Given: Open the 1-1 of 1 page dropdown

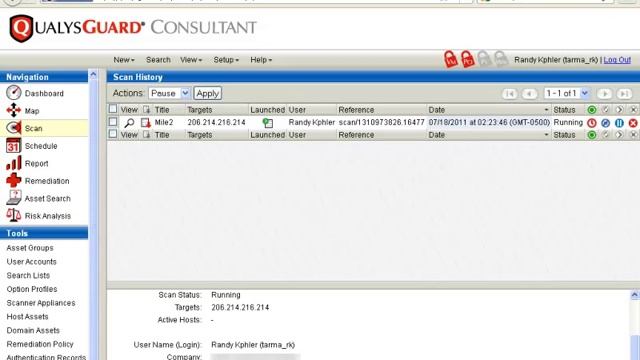Looking at the screenshot, I should pos(567,93).
